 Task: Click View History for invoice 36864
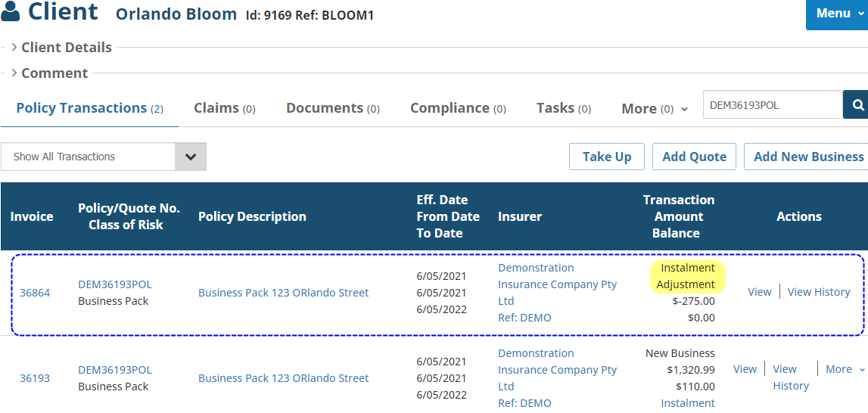pos(818,292)
